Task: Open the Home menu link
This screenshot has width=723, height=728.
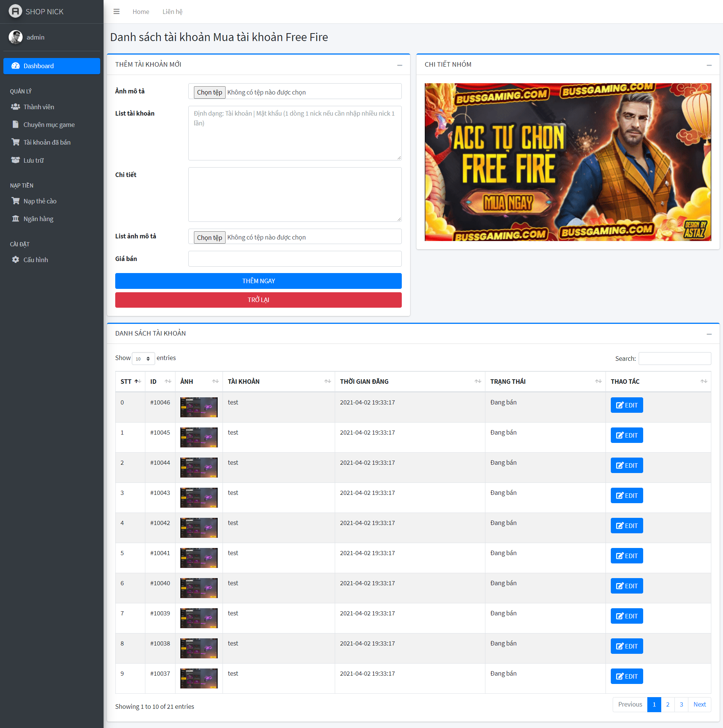Action: (x=141, y=12)
